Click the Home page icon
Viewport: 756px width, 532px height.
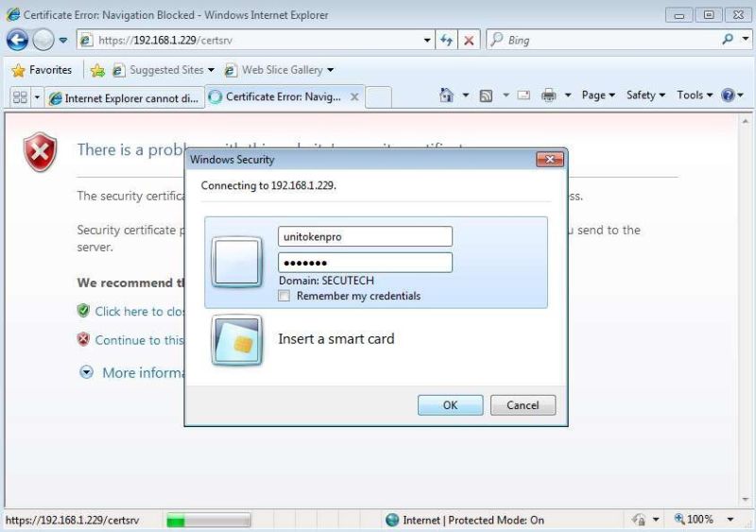pyautogui.click(x=446, y=95)
